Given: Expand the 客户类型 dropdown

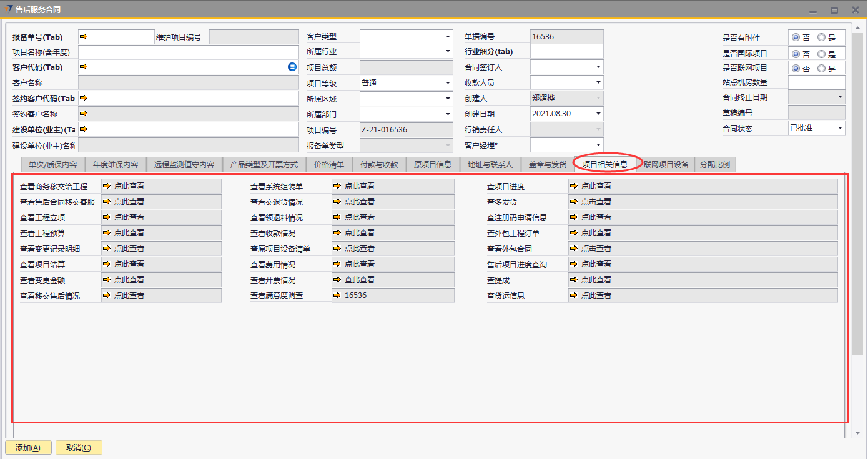Looking at the screenshot, I should [448, 37].
